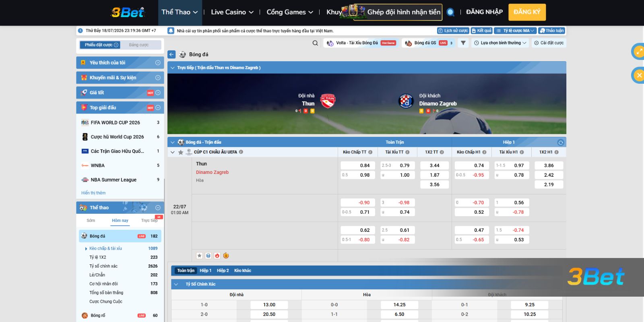Image resolution: width=644 pixels, height=322 pixels.
Task: Select the Sớm tab
Action: pos(91,221)
